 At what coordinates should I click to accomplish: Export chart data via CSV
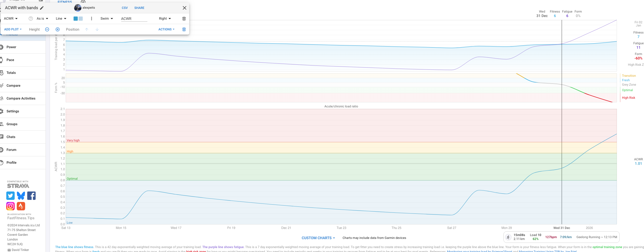(x=125, y=8)
